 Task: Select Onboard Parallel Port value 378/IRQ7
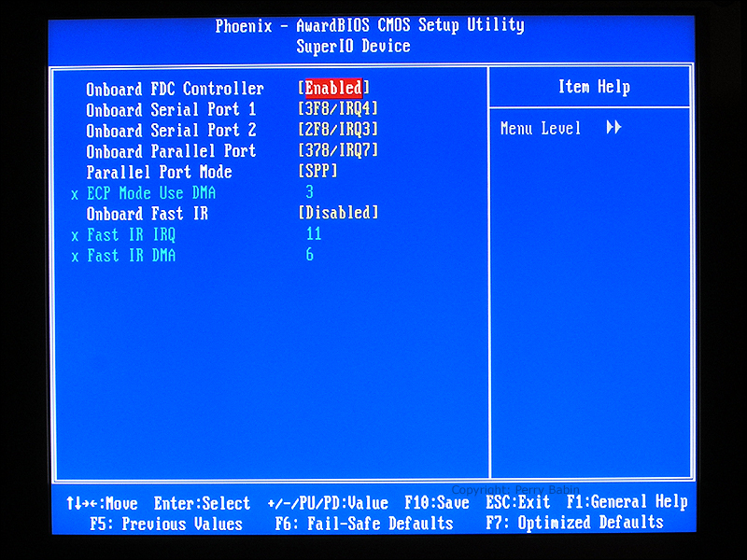click(338, 150)
